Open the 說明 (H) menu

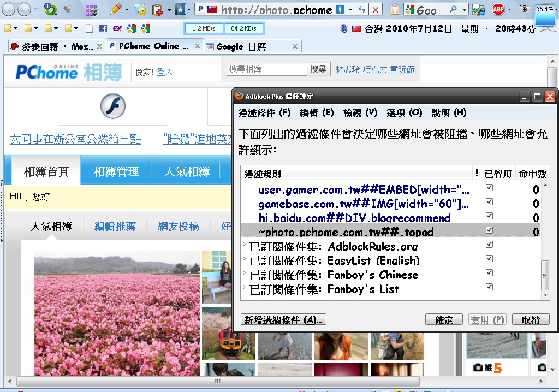pyautogui.click(x=449, y=112)
